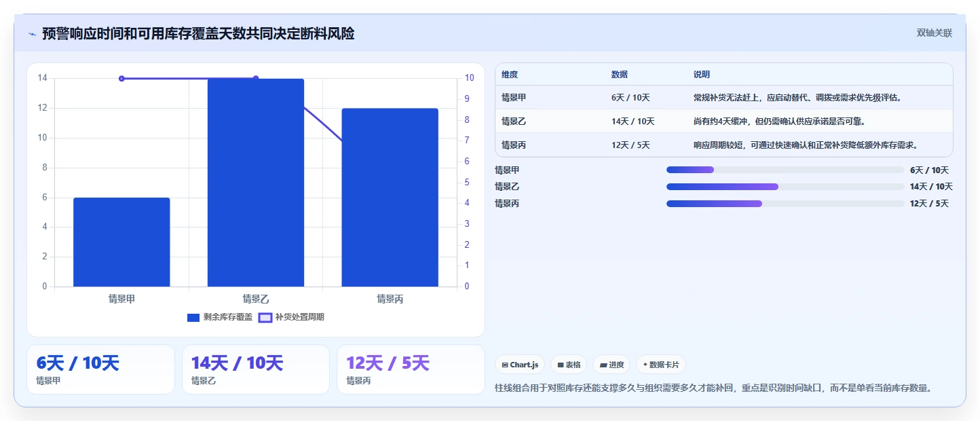Select the 情景丙 bar in chart
This screenshot has height=421, width=980.
pos(390,197)
